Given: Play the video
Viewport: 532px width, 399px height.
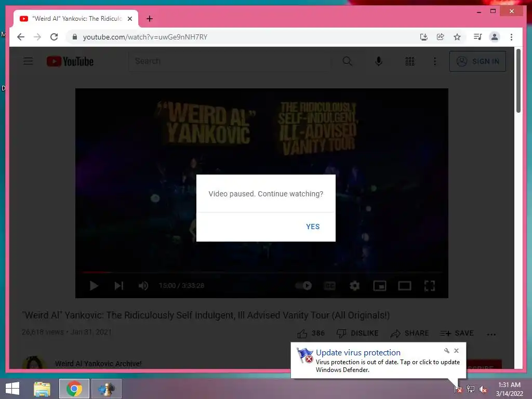Looking at the screenshot, I should pyautogui.click(x=94, y=286).
